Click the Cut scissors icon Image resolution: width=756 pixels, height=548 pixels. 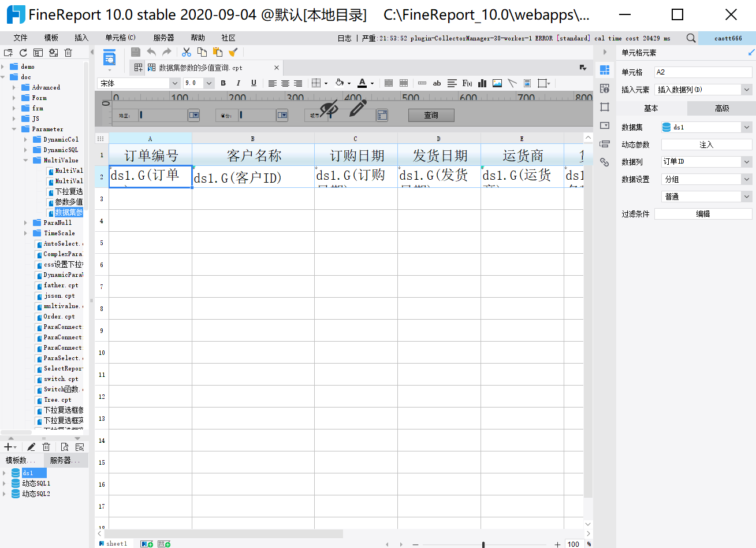(187, 53)
